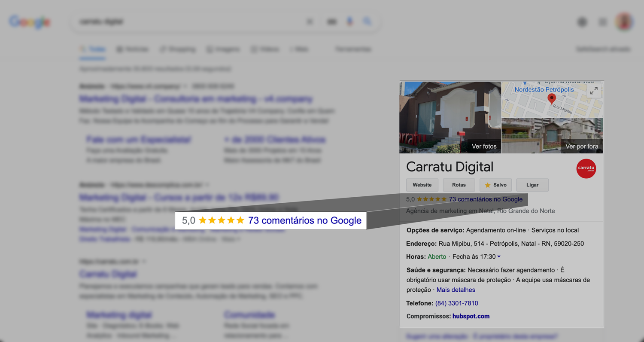Open the Website button for Carratu Digital

422,185
